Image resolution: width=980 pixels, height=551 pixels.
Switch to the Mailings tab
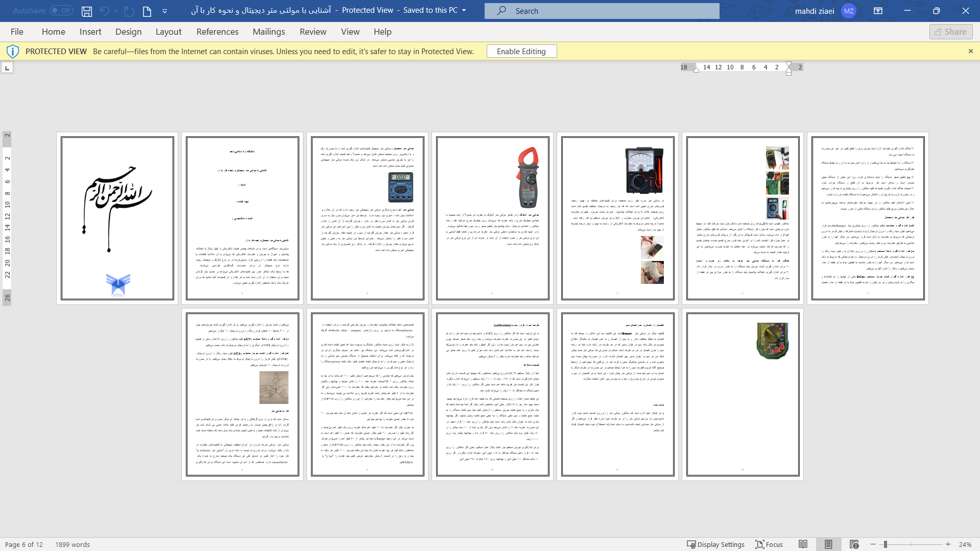(269, 32)
